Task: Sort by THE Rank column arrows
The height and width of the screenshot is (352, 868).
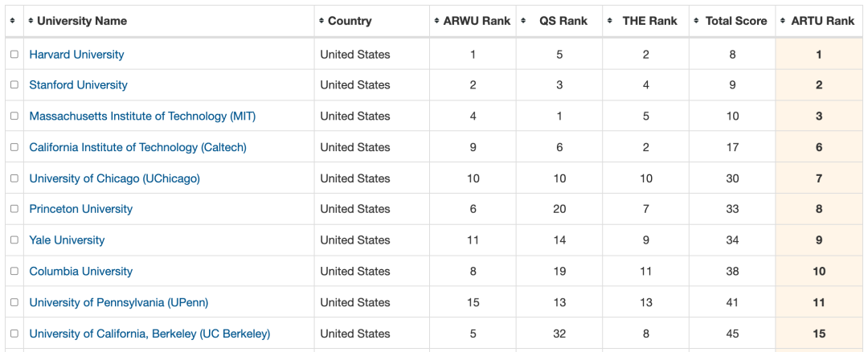Action: pos(609,21)
